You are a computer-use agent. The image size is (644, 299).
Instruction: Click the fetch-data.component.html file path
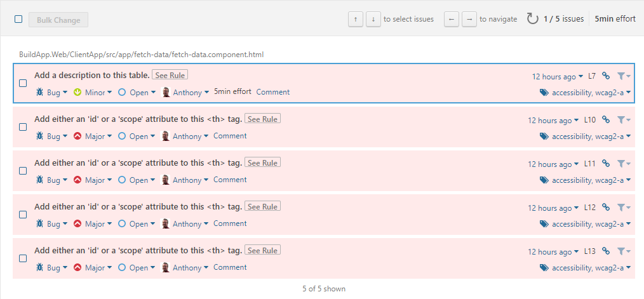(141, 54)
